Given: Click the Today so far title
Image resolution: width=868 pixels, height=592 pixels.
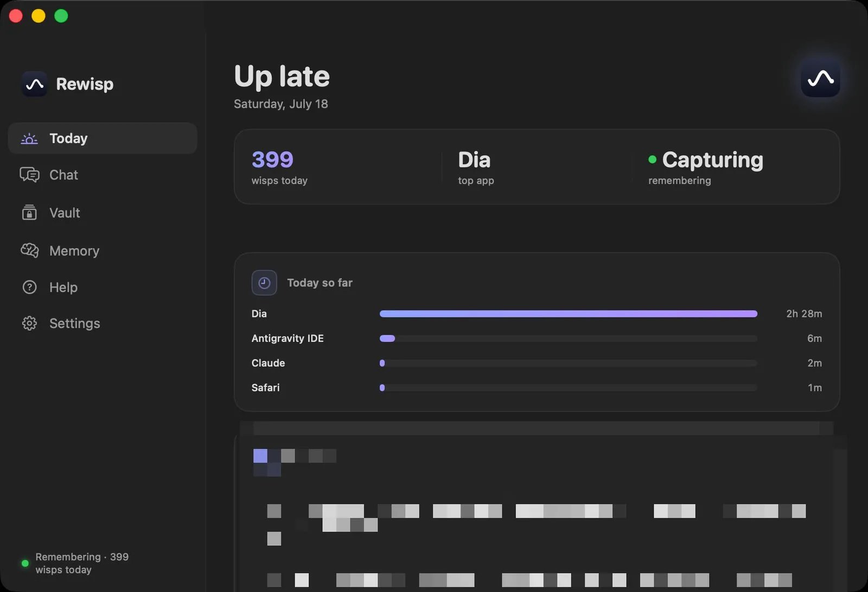Looking at the screenshot, I should 320,283.
